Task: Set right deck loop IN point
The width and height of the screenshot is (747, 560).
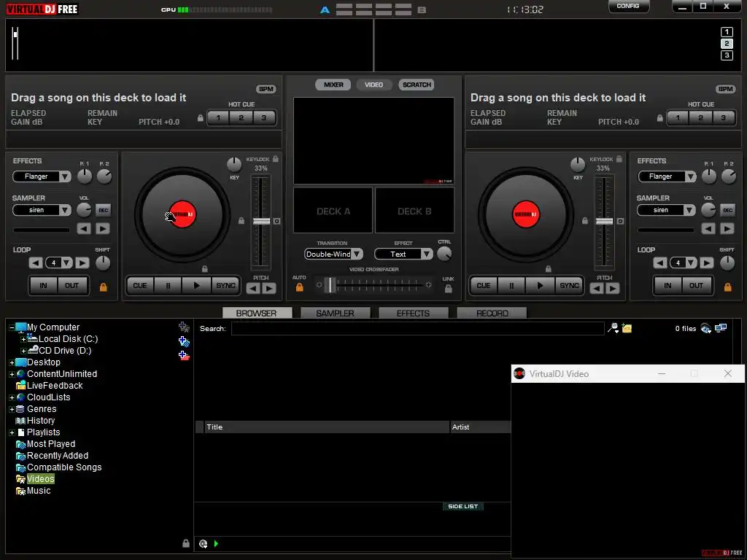Action: (667, 286)
